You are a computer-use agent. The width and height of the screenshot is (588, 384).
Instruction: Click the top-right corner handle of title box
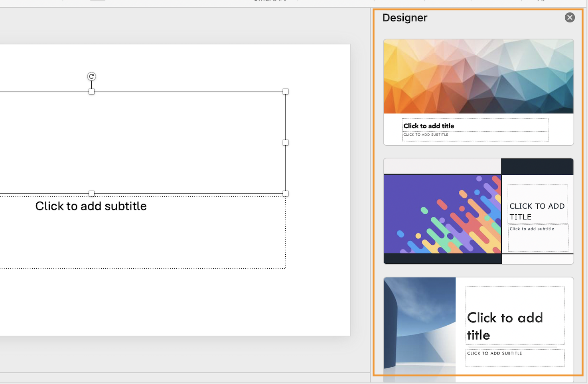[286, 92]
